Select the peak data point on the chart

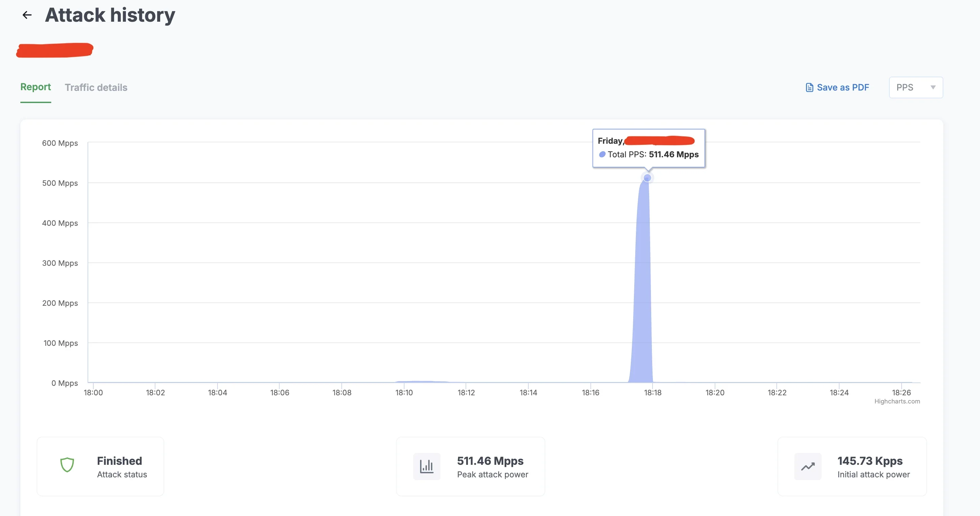pyautogui.click(x=647, y=178)
